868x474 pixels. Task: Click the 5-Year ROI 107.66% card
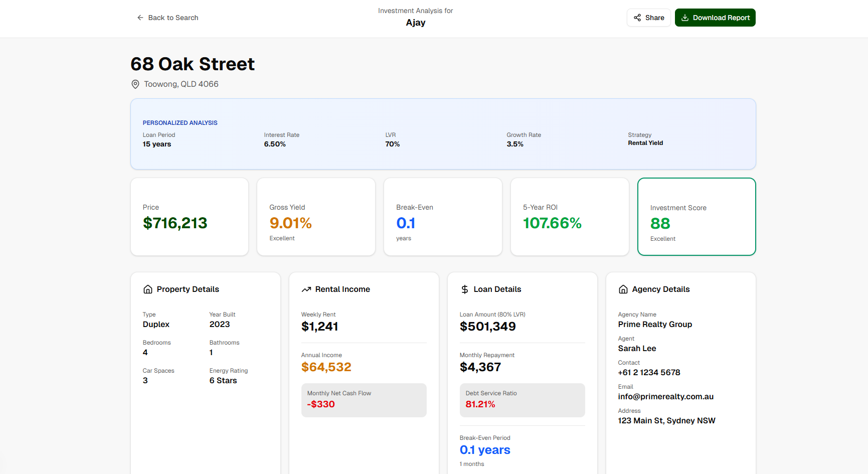[x=570, y=217]
